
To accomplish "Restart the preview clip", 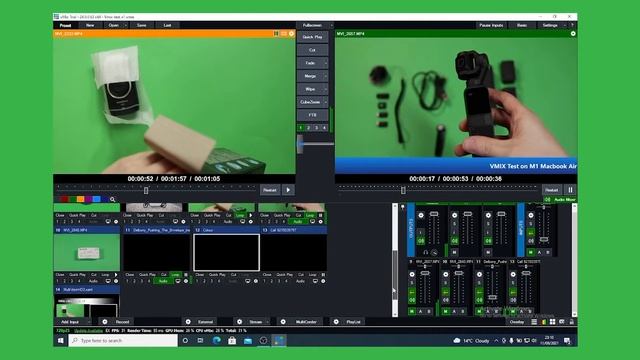I will [270, 190].
